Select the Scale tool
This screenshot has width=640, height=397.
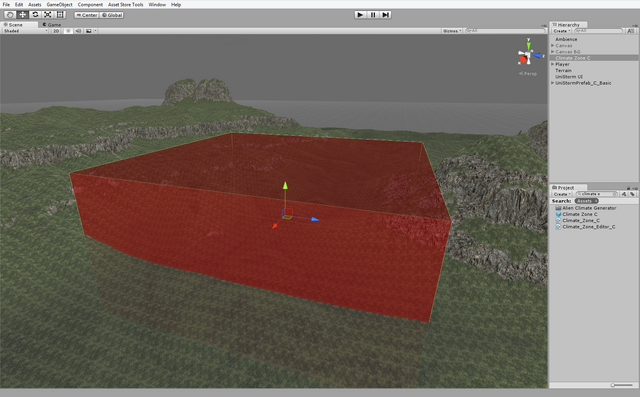(x=48, y=15)
